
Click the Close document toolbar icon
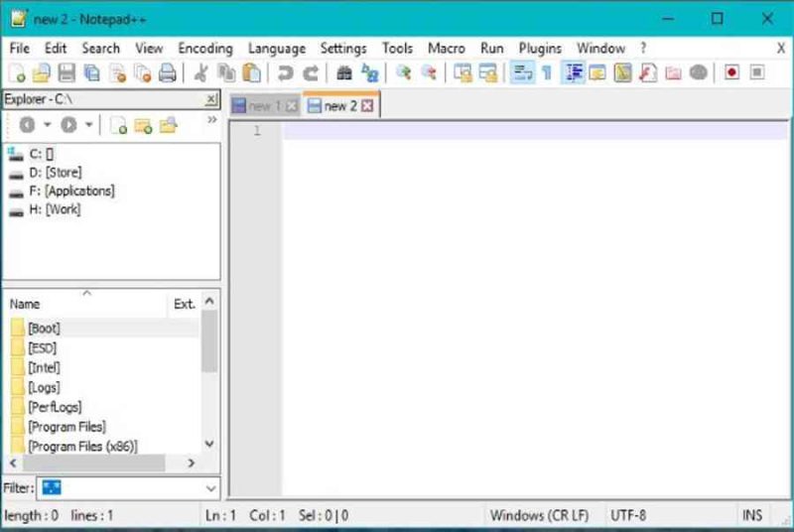[x=118, y=72]
